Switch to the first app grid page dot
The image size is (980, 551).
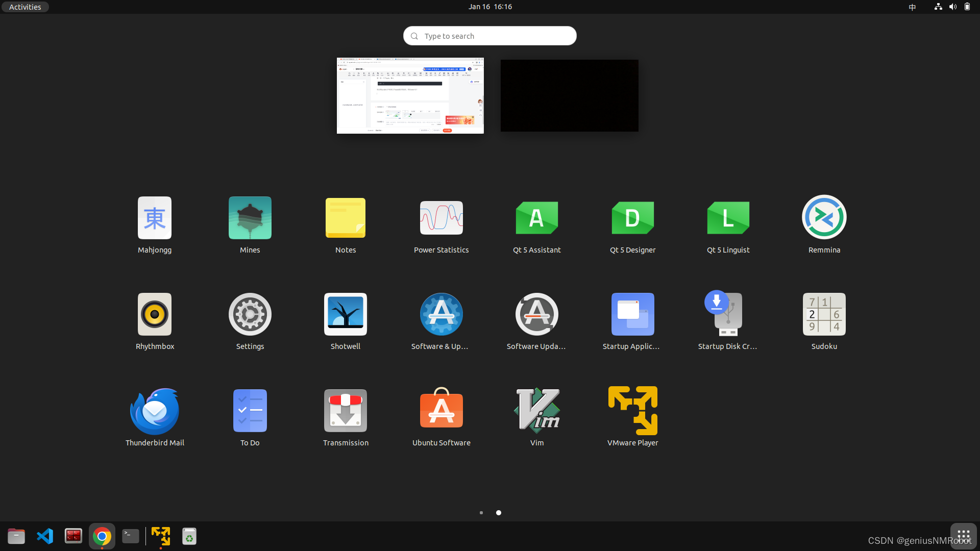tap(481, 513)
